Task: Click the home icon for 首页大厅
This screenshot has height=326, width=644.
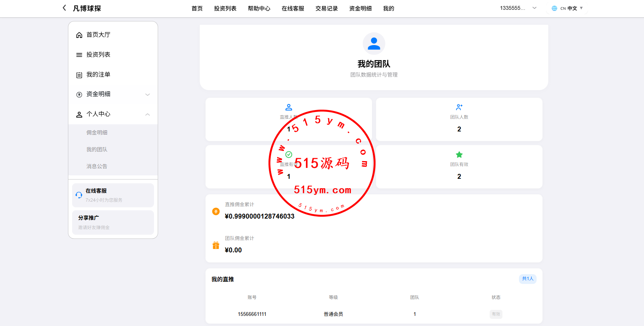Action: (x=79, y=35)
